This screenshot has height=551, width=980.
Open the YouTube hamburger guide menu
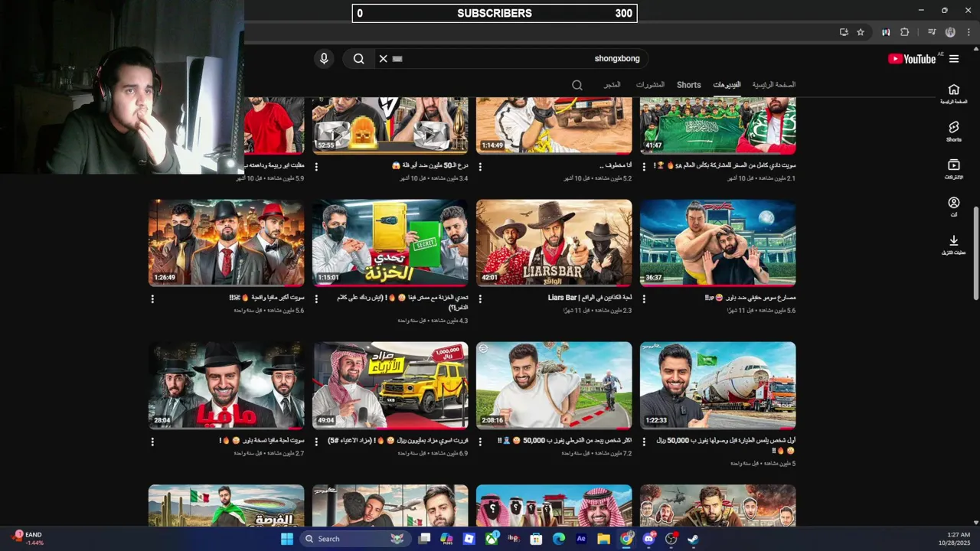(954, 59)
